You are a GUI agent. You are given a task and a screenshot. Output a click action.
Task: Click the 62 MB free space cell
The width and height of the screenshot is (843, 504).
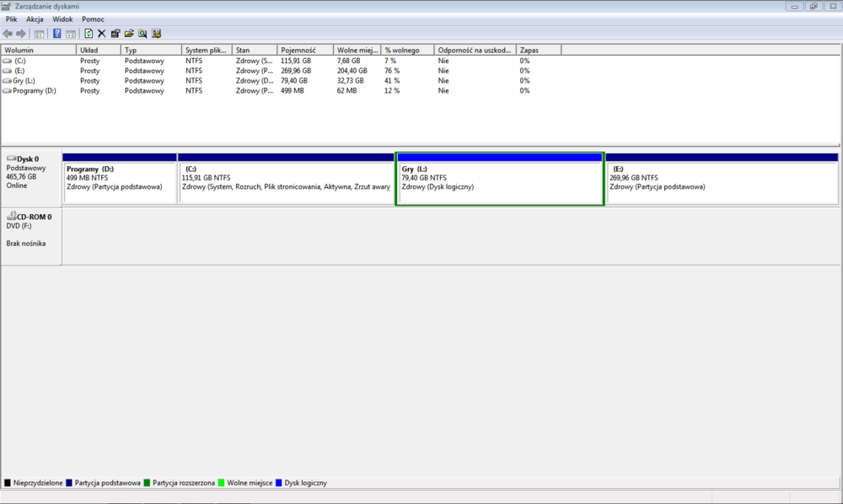click(x=347, y=91)
